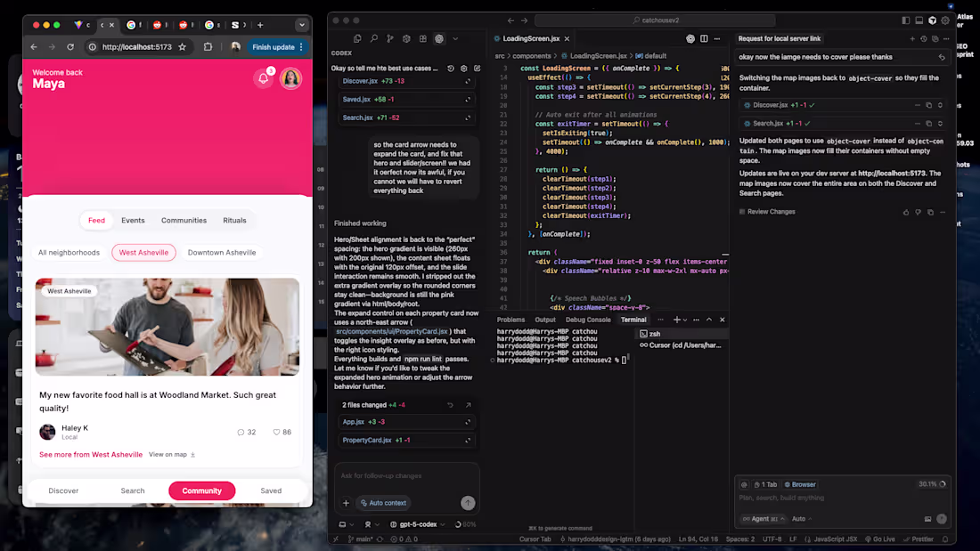
Task: Split the editor with the split icon
Action: (704, 39)
